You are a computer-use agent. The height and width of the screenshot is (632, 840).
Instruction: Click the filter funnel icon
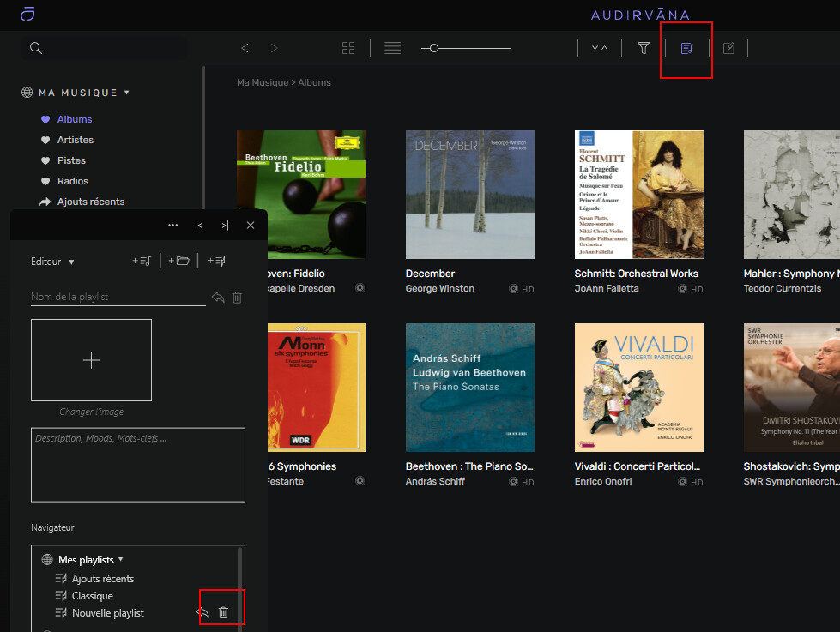point(644,49)
